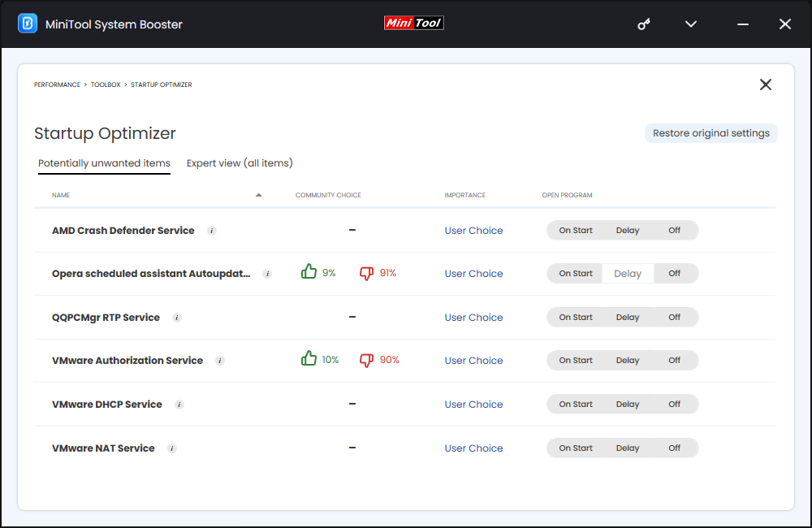The height and width of the screenshot is (528, 812).
Task: Click the NAME column header
Action: [x=61, y=195]
